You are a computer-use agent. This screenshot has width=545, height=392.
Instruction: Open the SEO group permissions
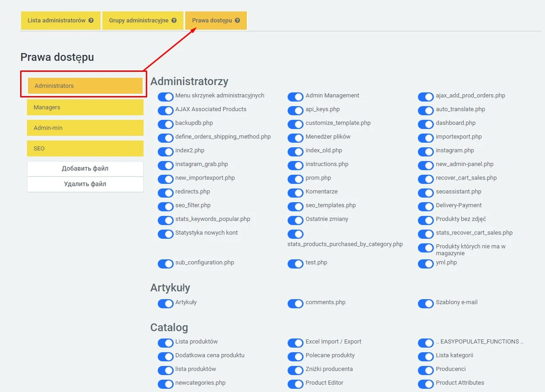[x=85, y=149]
